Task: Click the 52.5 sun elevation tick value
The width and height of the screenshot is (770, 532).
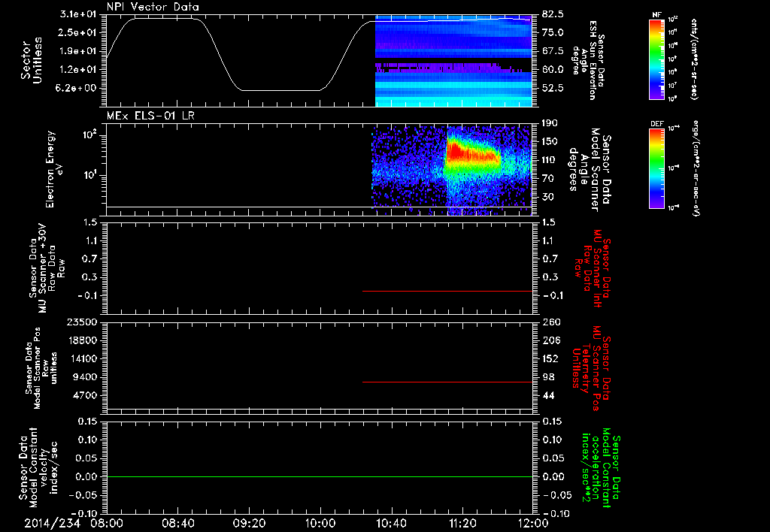Action: (553, 89)
